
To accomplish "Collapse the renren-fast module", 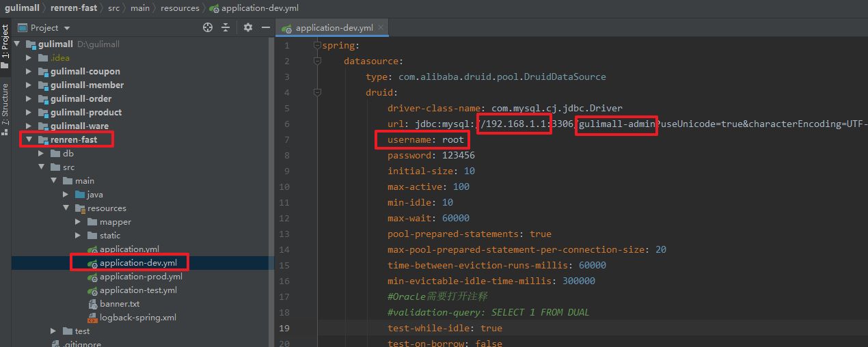I will coord(29,139).
